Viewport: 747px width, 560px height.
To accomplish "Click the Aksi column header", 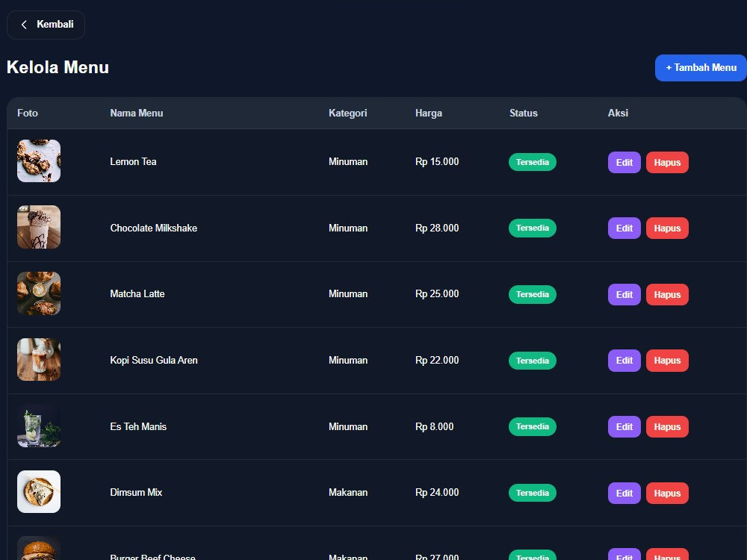I will [x=618, y=113].
